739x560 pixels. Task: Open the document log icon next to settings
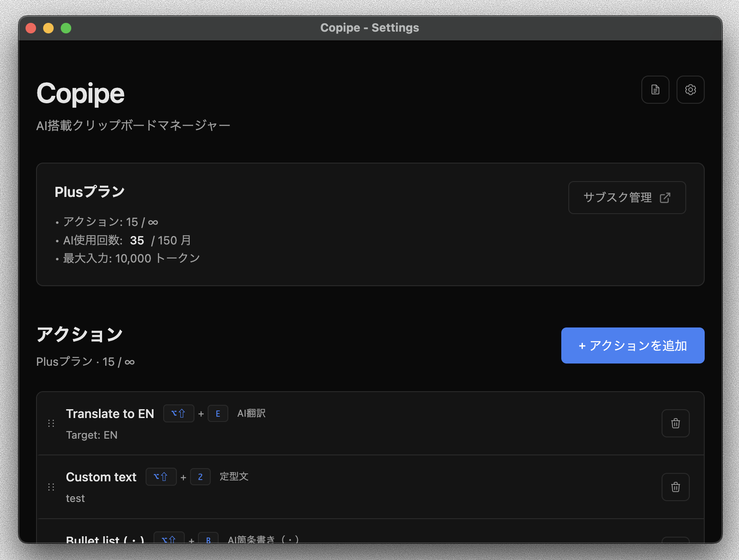655,90
